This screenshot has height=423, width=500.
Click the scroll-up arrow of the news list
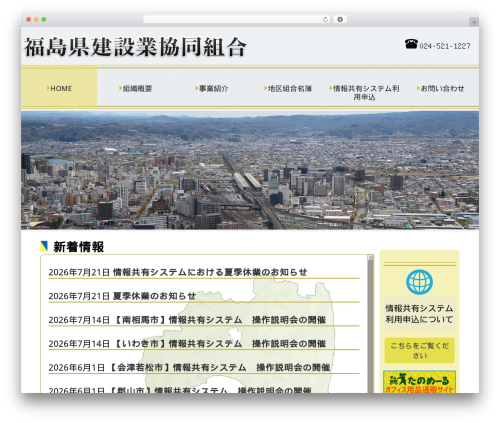(x=370, y=257)
